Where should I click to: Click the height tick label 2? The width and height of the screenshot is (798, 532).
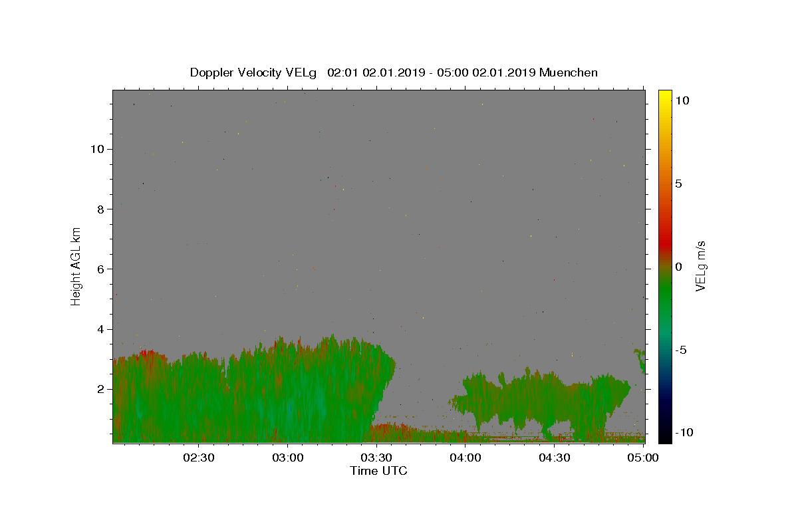click(100, 389)
